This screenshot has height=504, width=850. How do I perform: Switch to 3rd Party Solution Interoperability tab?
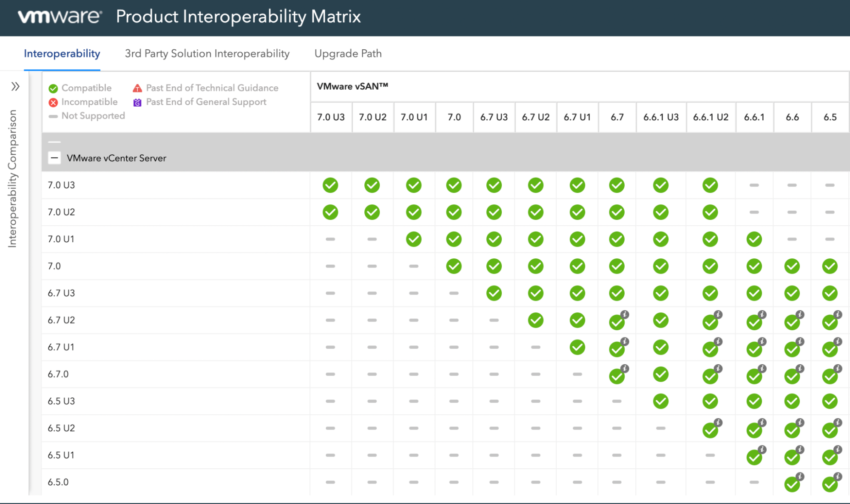(207, 54)
